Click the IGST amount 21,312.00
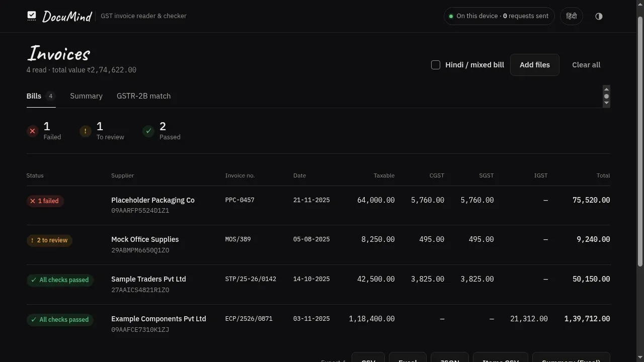This screenshot has width=644, height=362. tap(529, 319)
